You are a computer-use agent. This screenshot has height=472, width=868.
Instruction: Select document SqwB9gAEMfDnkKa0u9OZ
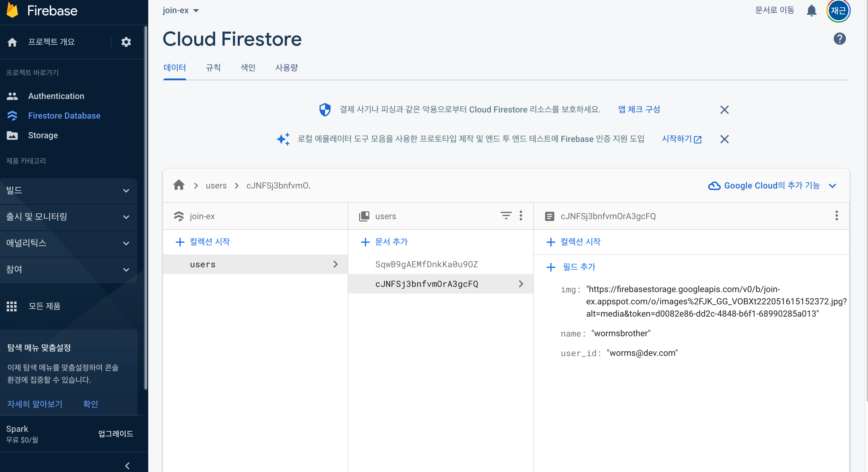pyautogui.click(x=426, y=264)
